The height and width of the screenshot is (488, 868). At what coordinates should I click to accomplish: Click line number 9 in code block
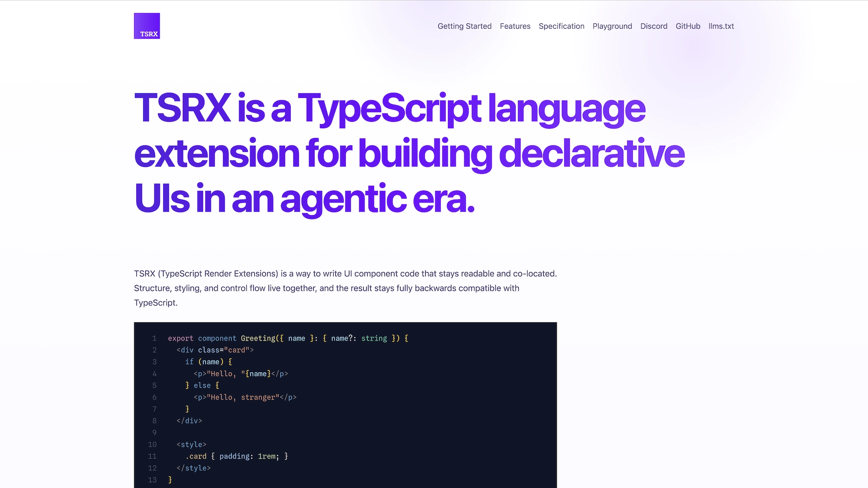155,432
